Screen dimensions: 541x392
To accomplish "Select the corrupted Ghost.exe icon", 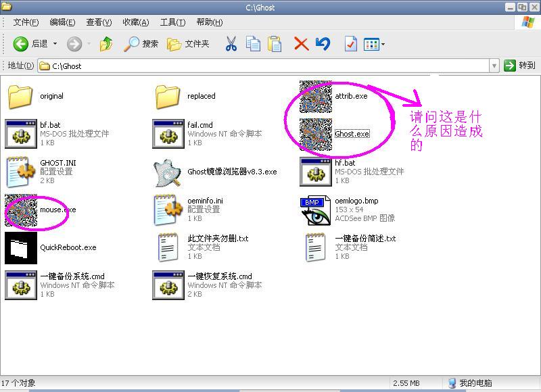I will (x=316, y=134).
